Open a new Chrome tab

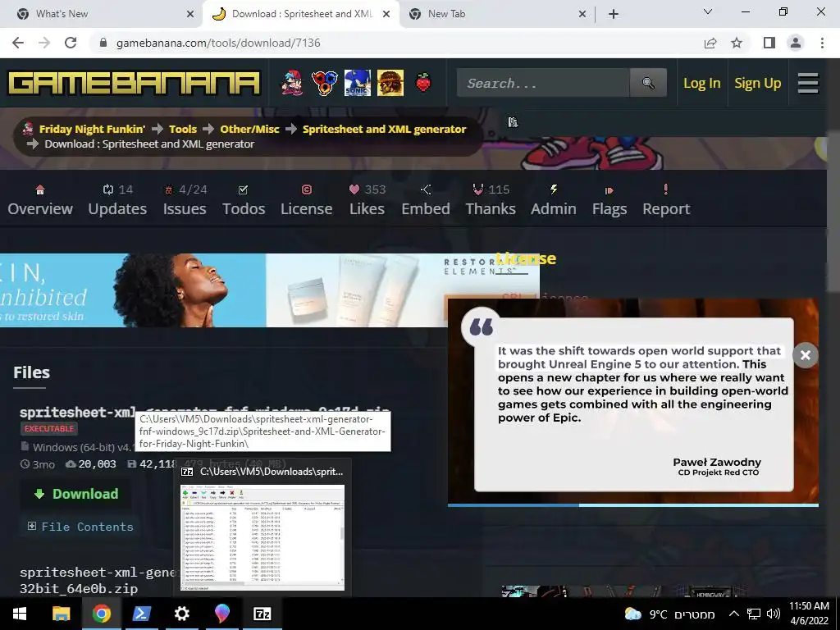point(614,14)
